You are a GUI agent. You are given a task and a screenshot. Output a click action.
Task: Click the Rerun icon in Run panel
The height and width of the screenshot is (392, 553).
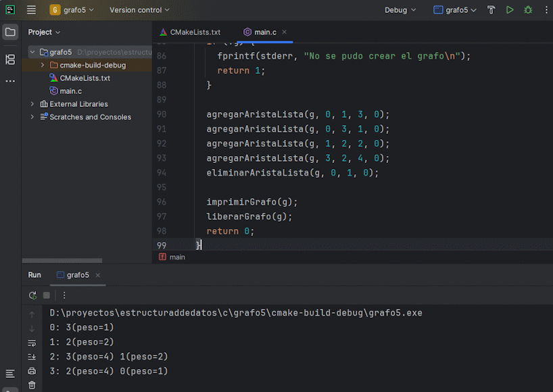click(32, 295)
